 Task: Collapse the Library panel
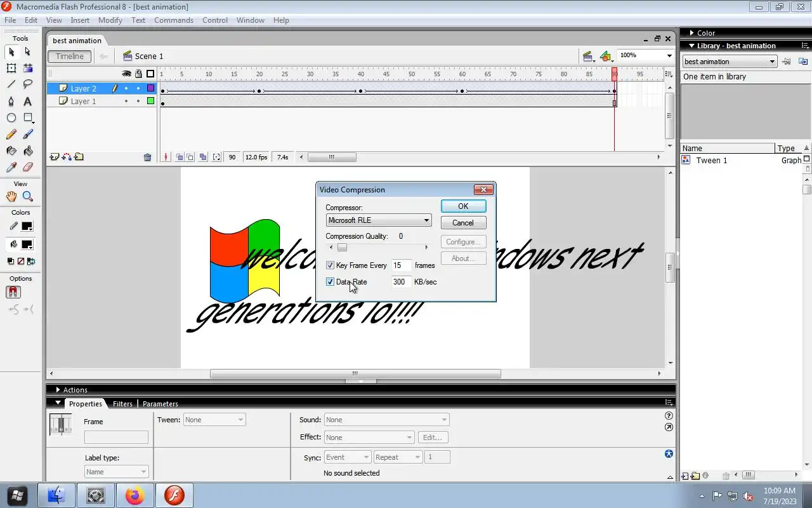[691, 46]
